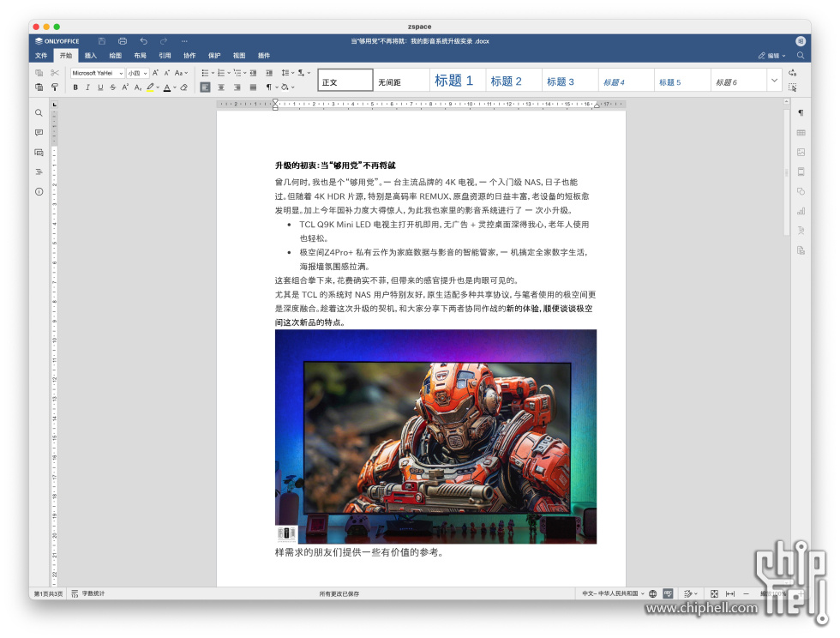Open image settings in right sidebar
Viewport: 840px width, 638px height.
[x=801, y=153]
